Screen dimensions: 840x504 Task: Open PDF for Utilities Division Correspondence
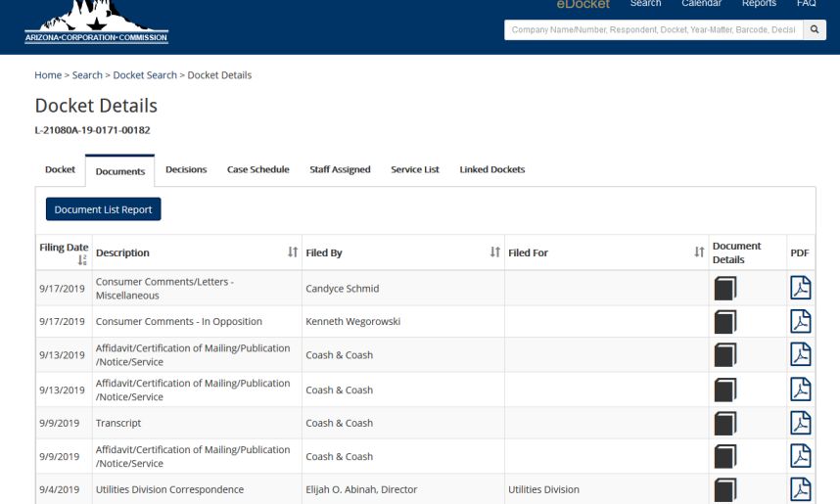801,489
